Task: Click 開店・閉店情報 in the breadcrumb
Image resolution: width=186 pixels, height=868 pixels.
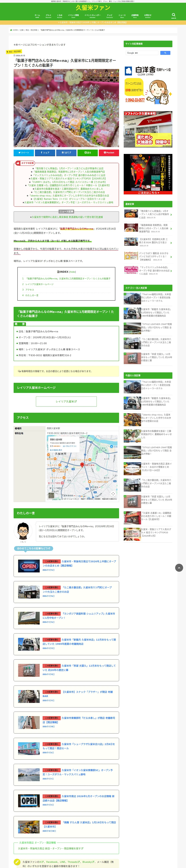Action: click(31, 30)
